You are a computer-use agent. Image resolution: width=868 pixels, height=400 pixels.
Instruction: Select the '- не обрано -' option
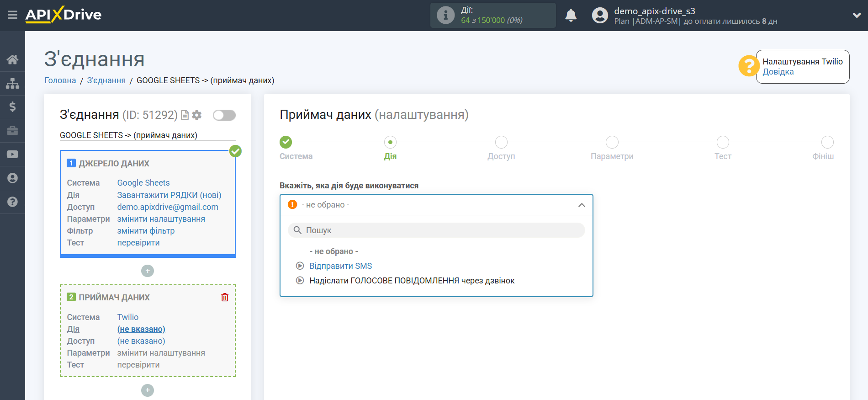coord(334,251)
